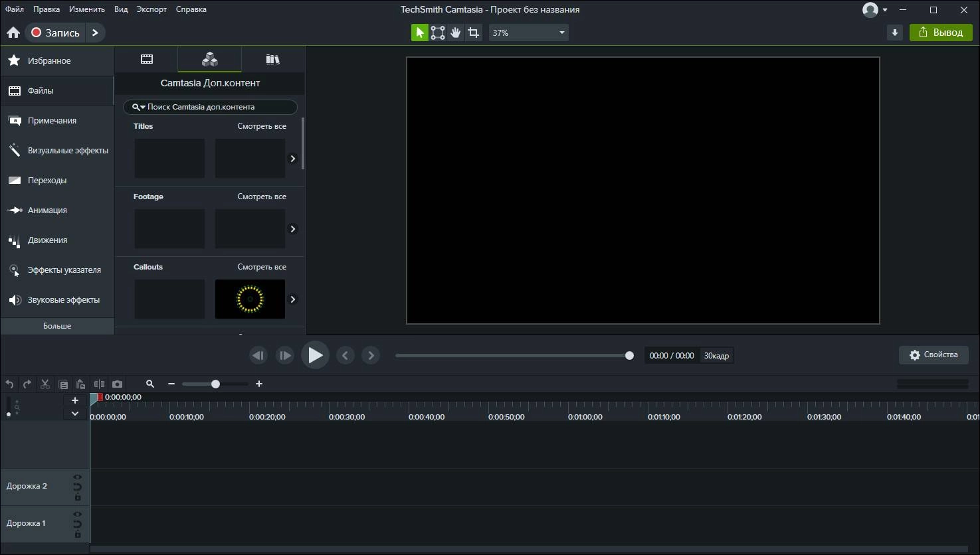Open the account profile icon
Viewport: 980px width, 555px height.
pos(870,10)
